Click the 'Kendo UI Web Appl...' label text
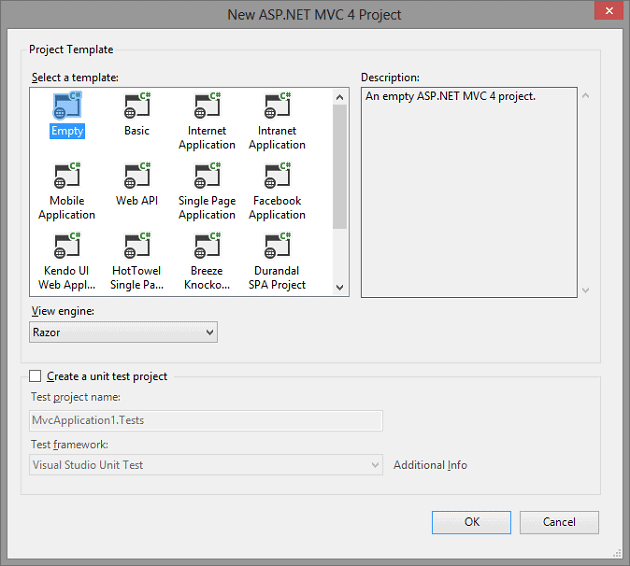 point(67,278)
